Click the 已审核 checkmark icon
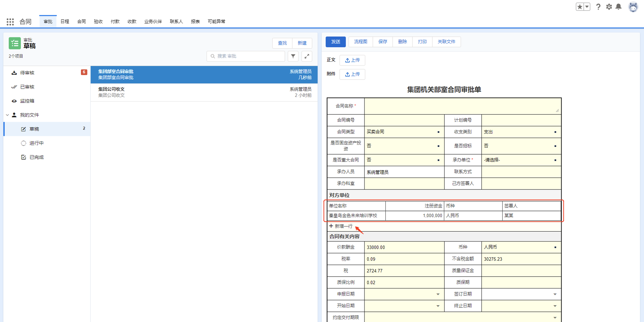The image size is (644, 322). (14, 87)
